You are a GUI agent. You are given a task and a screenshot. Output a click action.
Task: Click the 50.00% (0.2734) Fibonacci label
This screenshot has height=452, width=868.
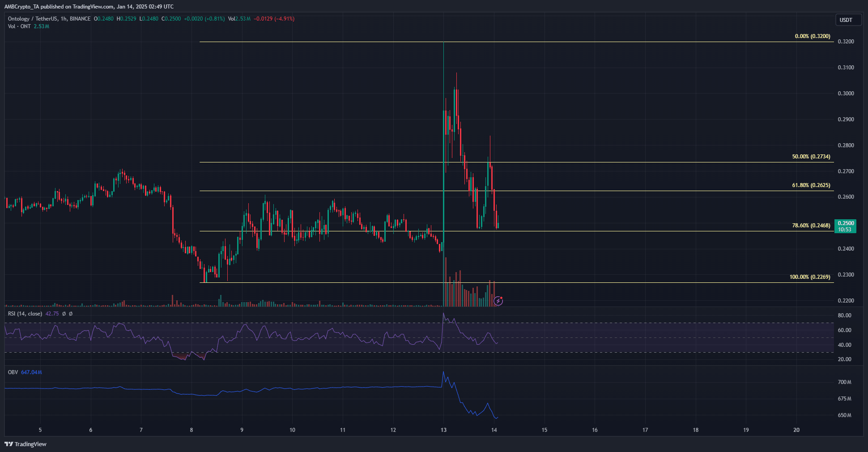click(x=811, y=157)
